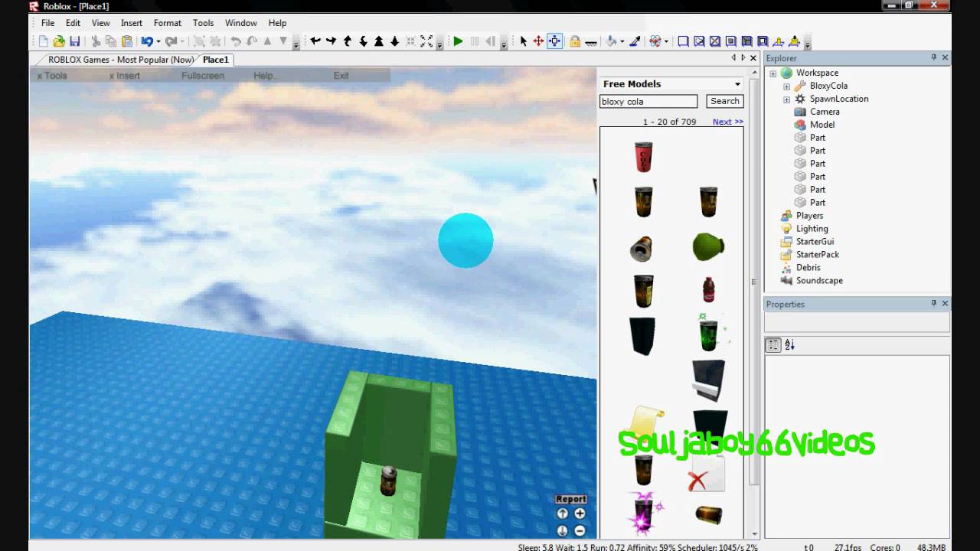980x551 pixels.
Task: Select the Motor tool
Action: tap(794, 41)
